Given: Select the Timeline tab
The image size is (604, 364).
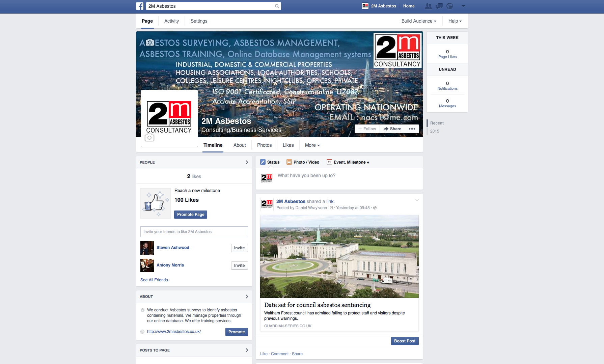Looking at the screenshot, I should 213,145.
